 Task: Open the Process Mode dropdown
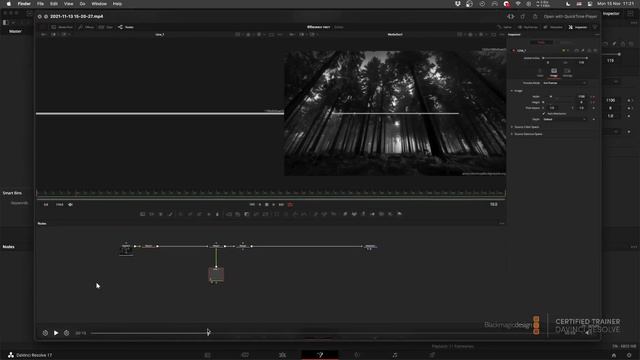point(565,83)
